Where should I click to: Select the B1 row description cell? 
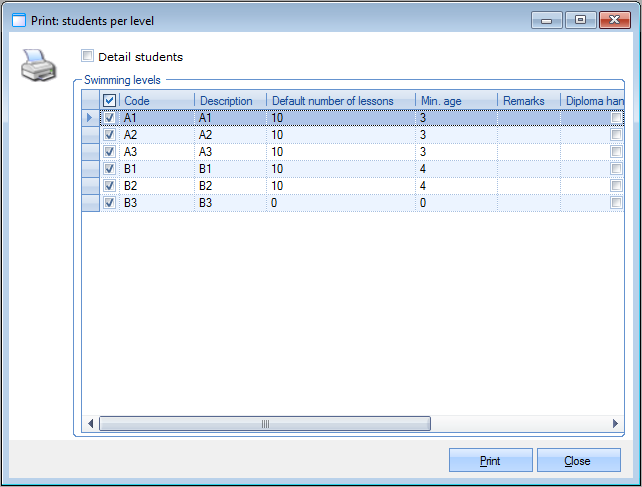point(230,168)
